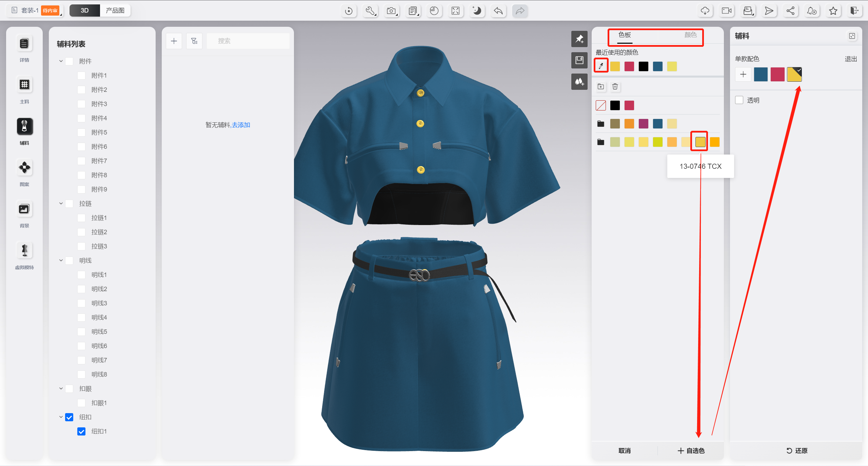Uncheck the 纽扣1 checkbox
This screenshot has height=466, width=868.
81,431
